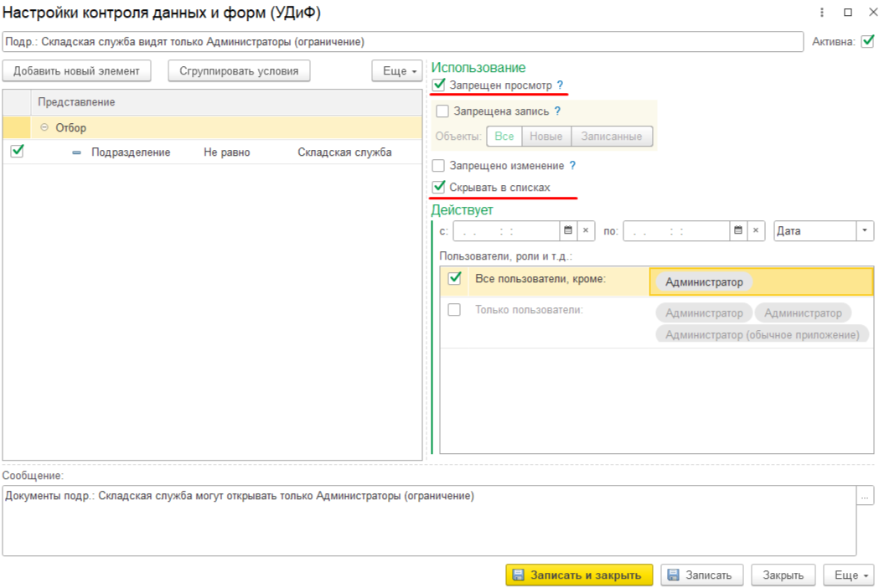Check the Только пользователи option

click(454, 309)
